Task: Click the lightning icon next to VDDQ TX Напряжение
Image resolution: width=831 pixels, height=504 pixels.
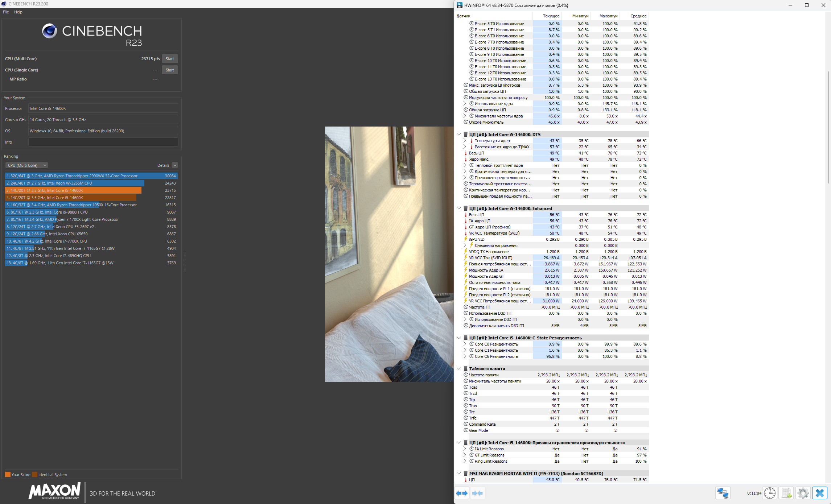Action: (x=466, y=252)
